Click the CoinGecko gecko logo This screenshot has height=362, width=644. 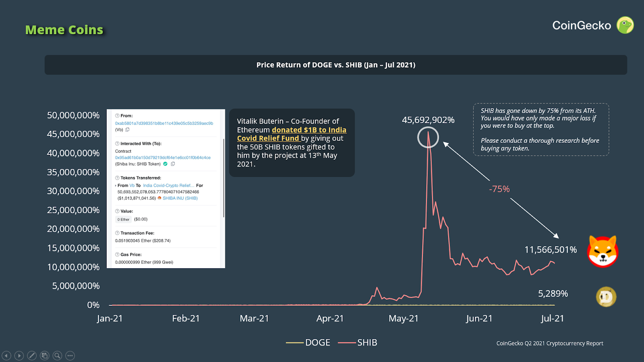point(625,25)
